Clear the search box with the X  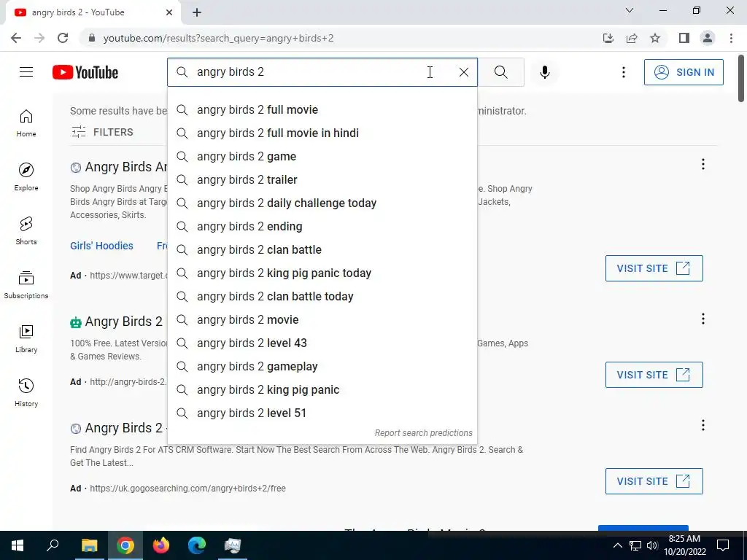(463, 72)
